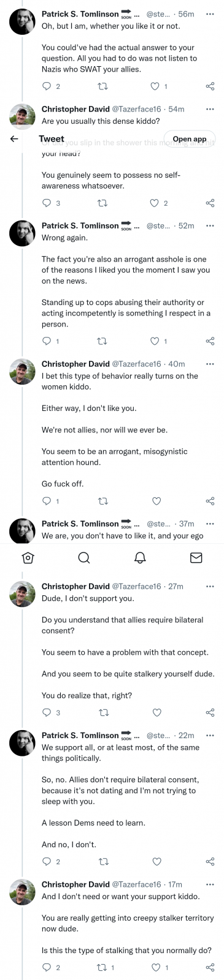Open Messages envelope icon

tap(196, 557)
